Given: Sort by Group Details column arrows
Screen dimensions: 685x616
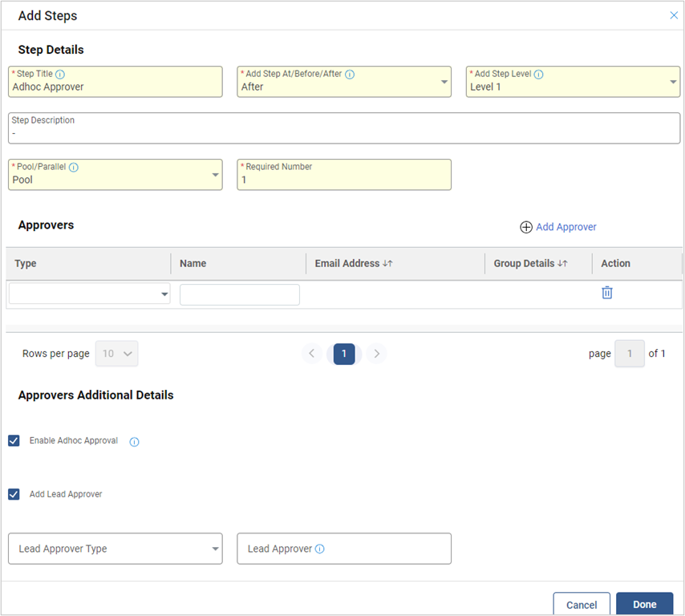Looking at the screenshot, I should click(562, 264).
